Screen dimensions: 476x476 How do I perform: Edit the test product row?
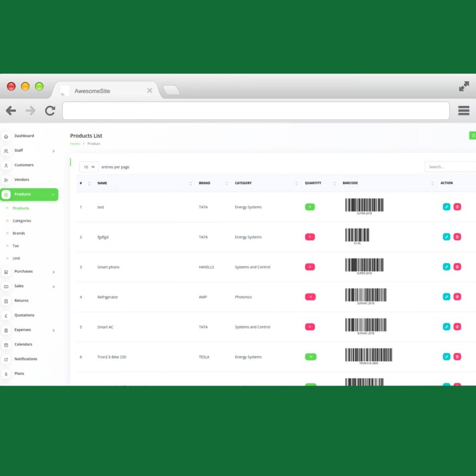[x=446, y=207]
